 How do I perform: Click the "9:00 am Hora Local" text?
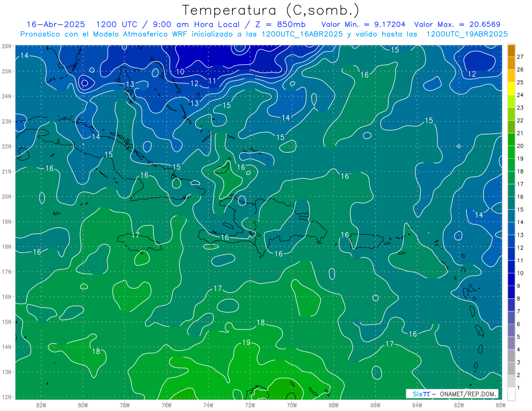(x=197, y=24)
